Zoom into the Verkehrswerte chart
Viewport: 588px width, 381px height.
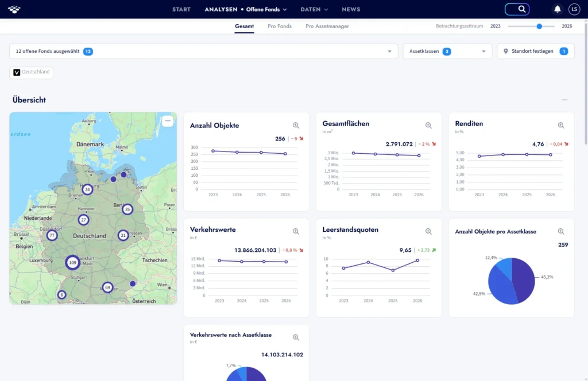tap(296, 231)
